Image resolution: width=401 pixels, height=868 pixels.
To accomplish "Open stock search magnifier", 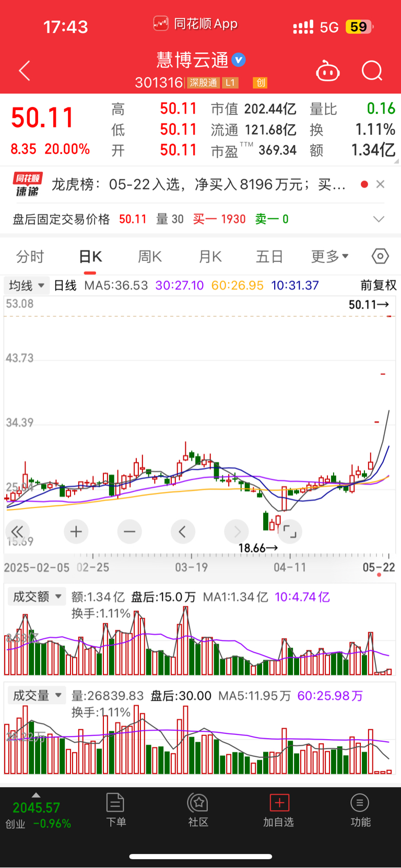I will tap(372, 71).
